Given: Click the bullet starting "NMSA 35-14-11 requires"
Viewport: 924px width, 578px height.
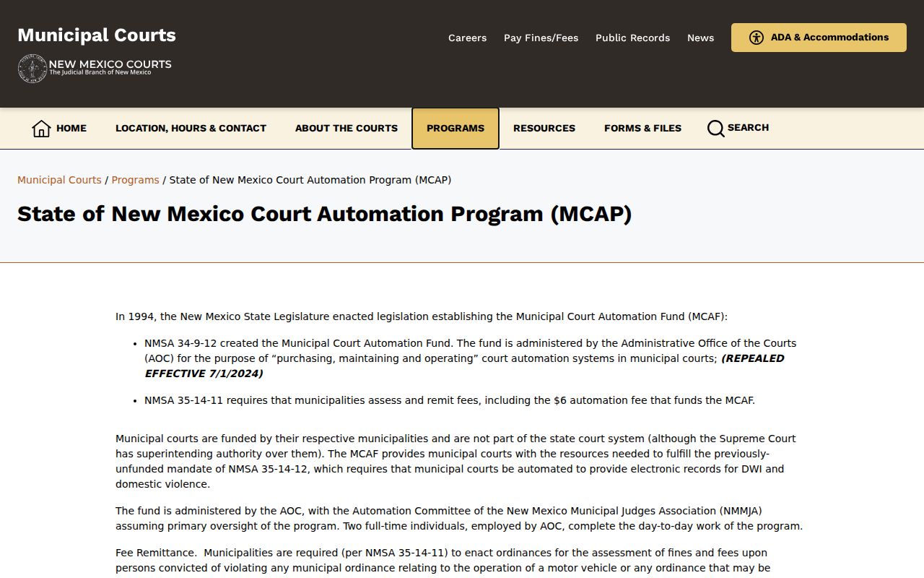Looking at the screenshot, I should pos(450,400).
